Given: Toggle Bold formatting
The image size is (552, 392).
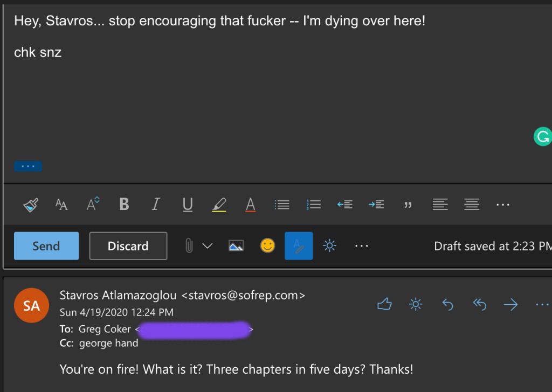Looking at the screenshot, I should (124, 205).
